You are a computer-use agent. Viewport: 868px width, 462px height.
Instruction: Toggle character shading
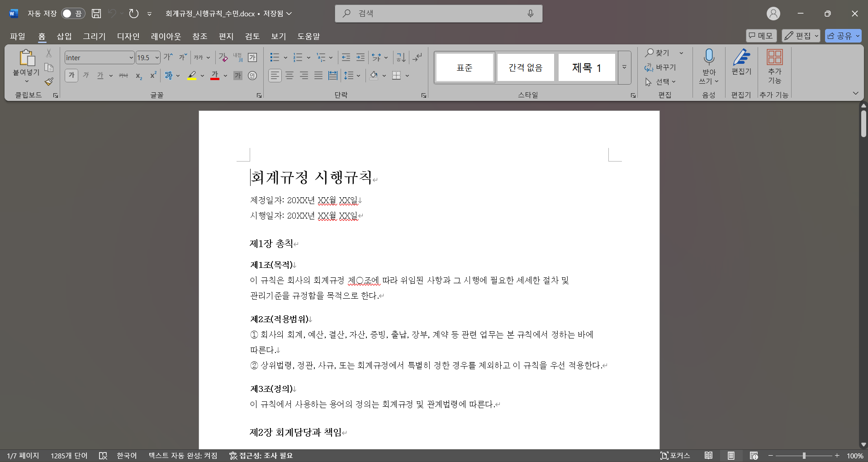(238, 76)
